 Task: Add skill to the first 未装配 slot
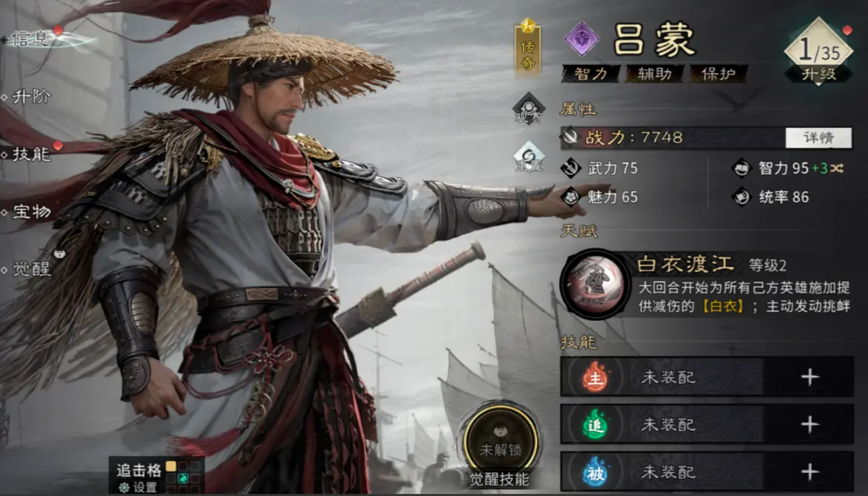810,378
